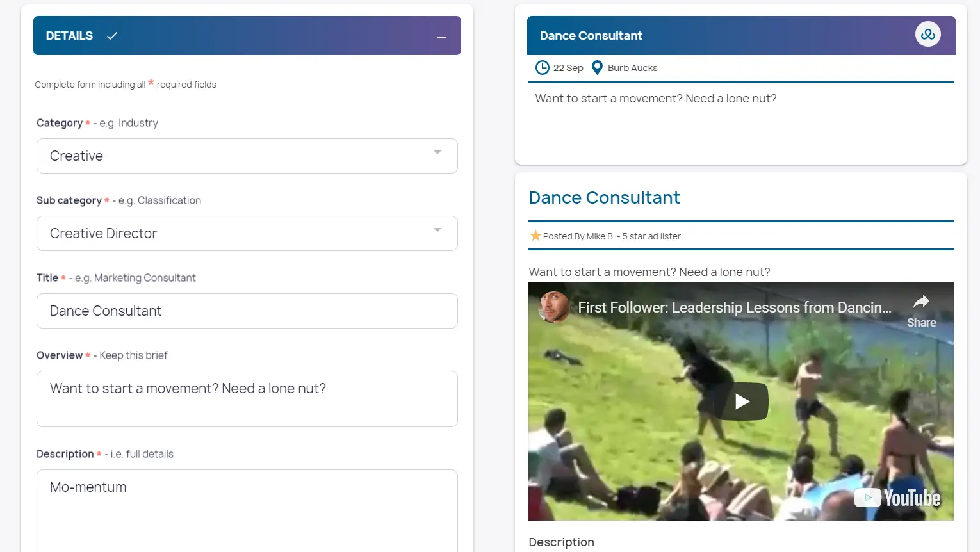Click the Burb Aucks location text
The height and width of the screenshot is (552, 980).
pos(632,68)
